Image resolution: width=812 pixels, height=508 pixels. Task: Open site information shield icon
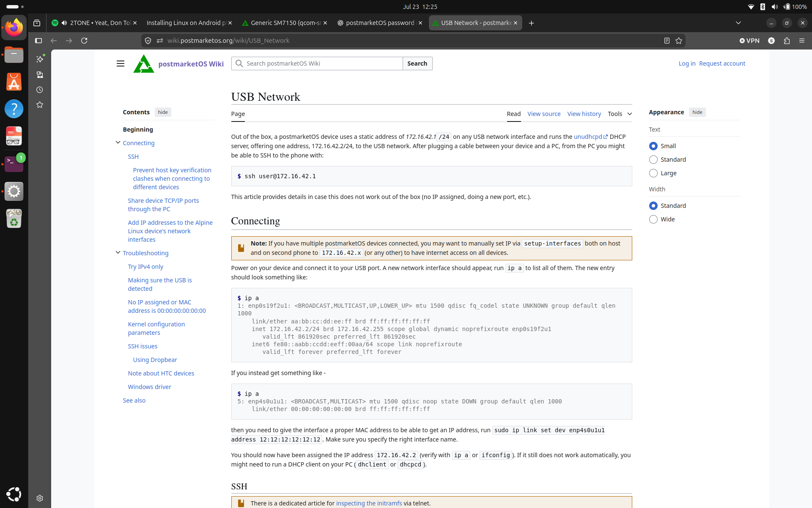click(x=148, y=41)
